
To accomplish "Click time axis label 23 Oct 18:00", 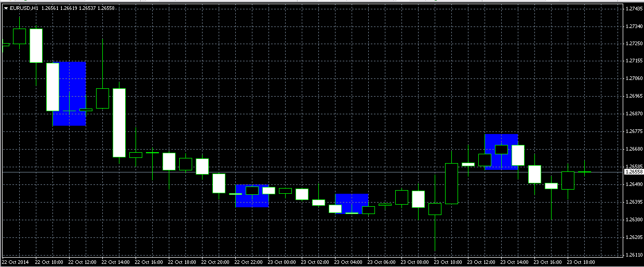I will click(581, 262).
